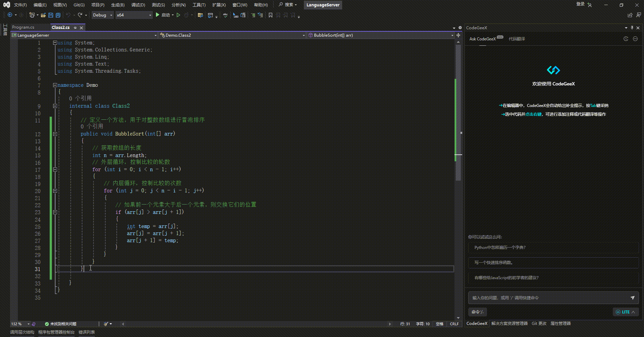Click the 登录 sign-in link
The image size is (644, 337).
pos(580,4)
